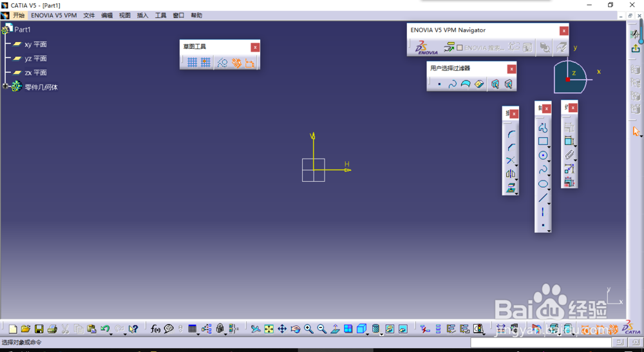Tick the ENOVIA search checkbox
This screenshot has width=644, height=352.
460,48
